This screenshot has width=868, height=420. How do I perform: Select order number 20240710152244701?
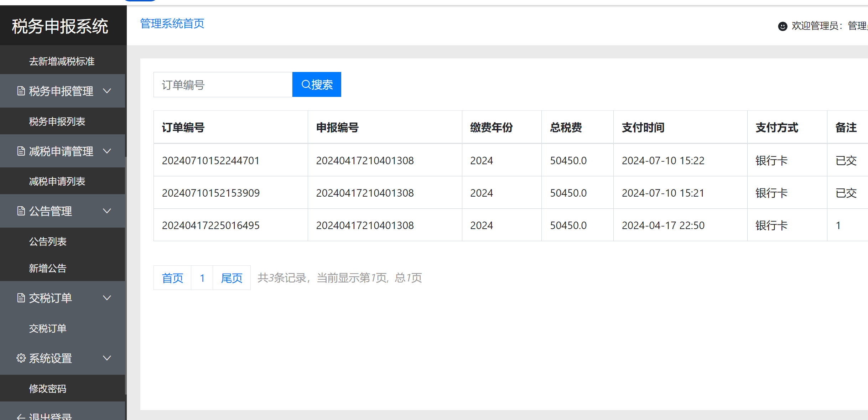point(210,161)
